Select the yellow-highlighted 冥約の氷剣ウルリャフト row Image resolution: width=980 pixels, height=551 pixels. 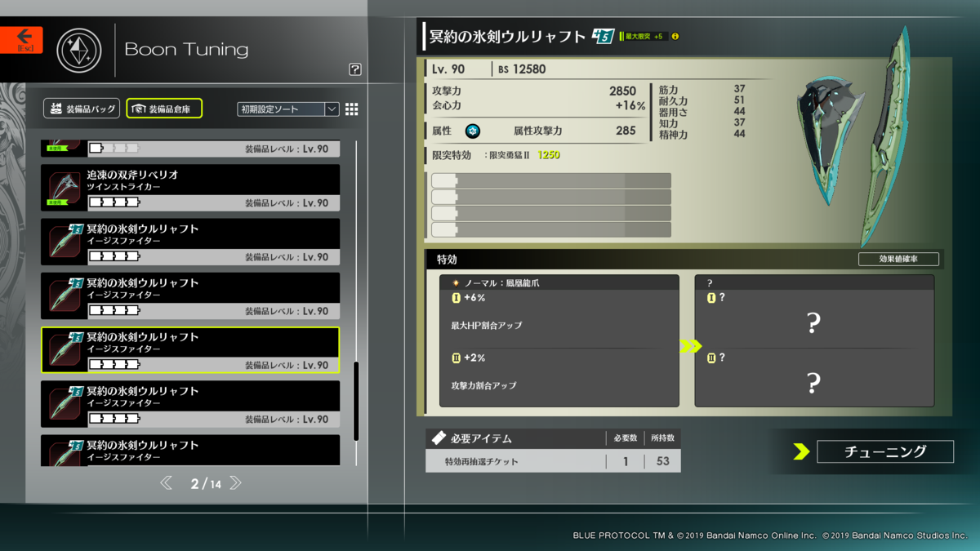[190, 350]
